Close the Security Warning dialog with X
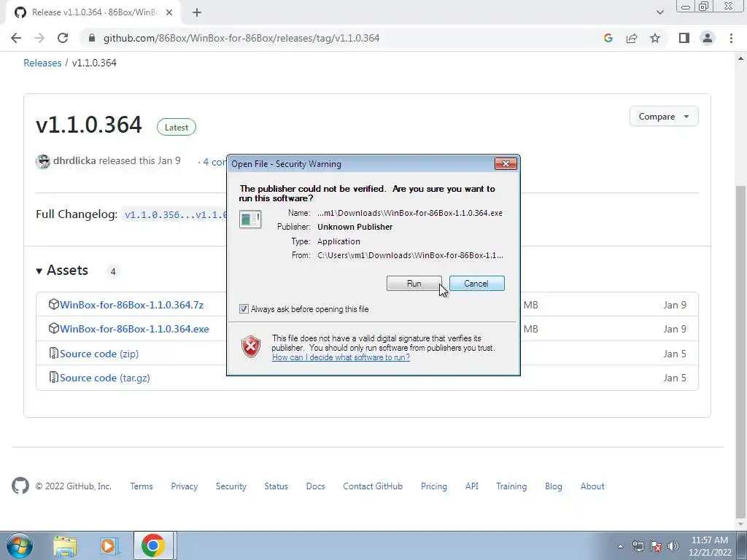The image size is (747, 560). 506,164
